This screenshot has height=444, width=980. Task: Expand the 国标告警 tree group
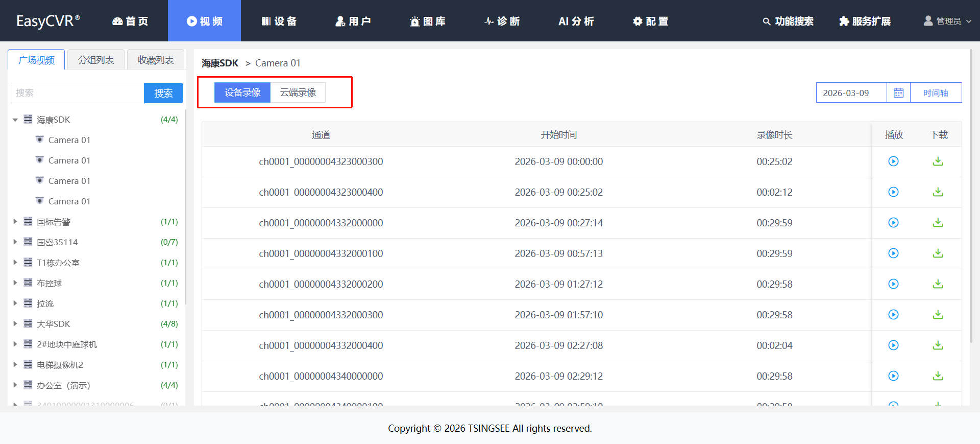coord(15,222)
